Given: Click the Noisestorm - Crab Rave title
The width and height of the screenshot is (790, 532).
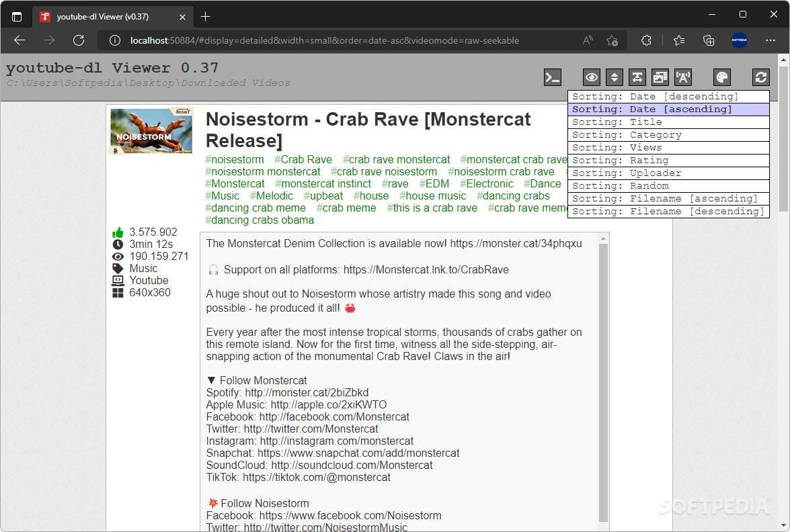Looking at the screenshot, I should 368,130.
